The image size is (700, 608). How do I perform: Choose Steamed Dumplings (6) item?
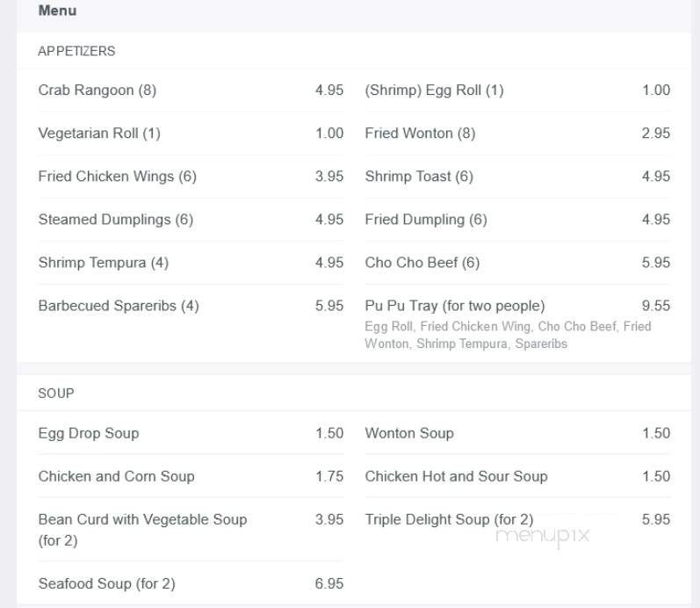click(115, 220)
